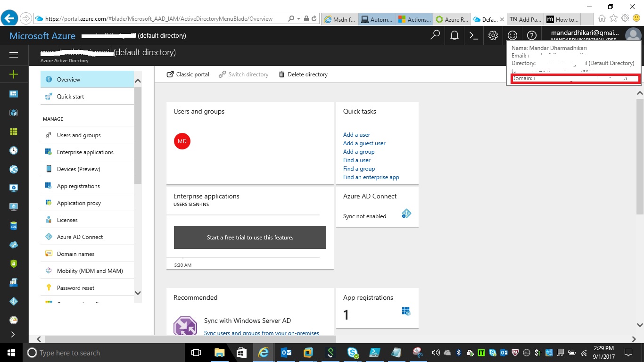The height and width of the screenshot is (362, 644).
Task: Open App registrations menu item
Action: click(87, 186)
